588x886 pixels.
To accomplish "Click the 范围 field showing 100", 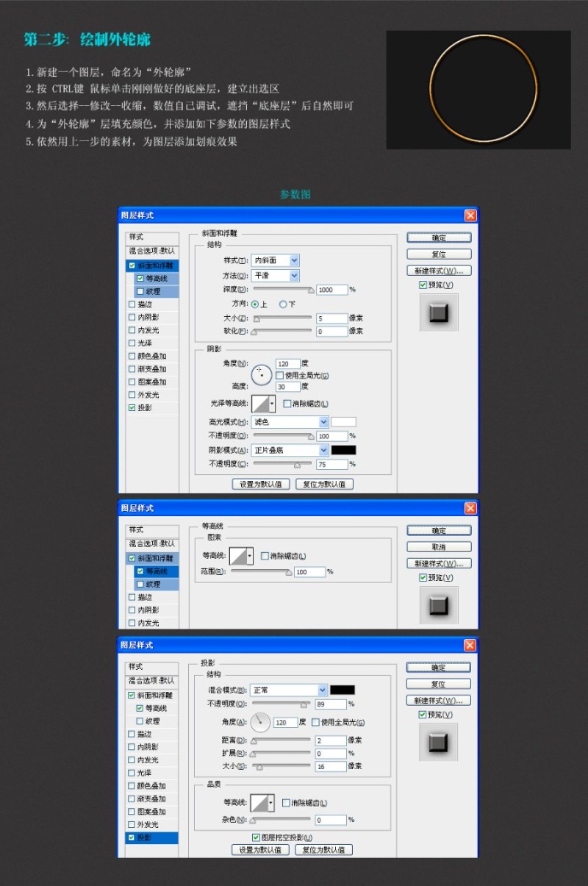I will 309,571.
